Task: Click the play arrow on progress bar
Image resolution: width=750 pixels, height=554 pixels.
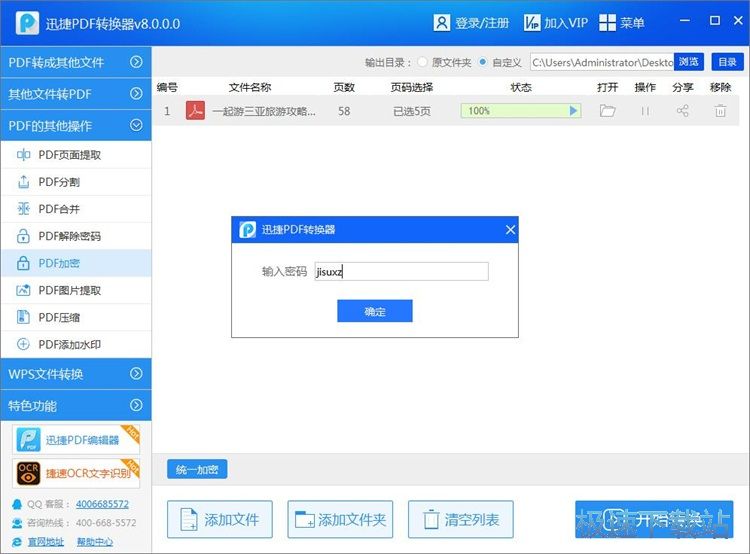Action: click(574, 111)
